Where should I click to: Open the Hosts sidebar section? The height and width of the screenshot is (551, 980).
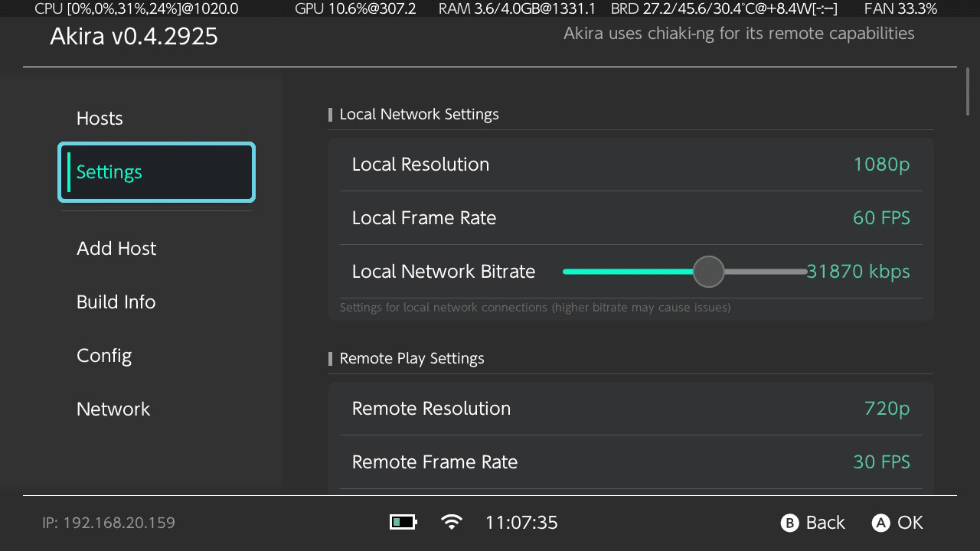click(156, 119)
